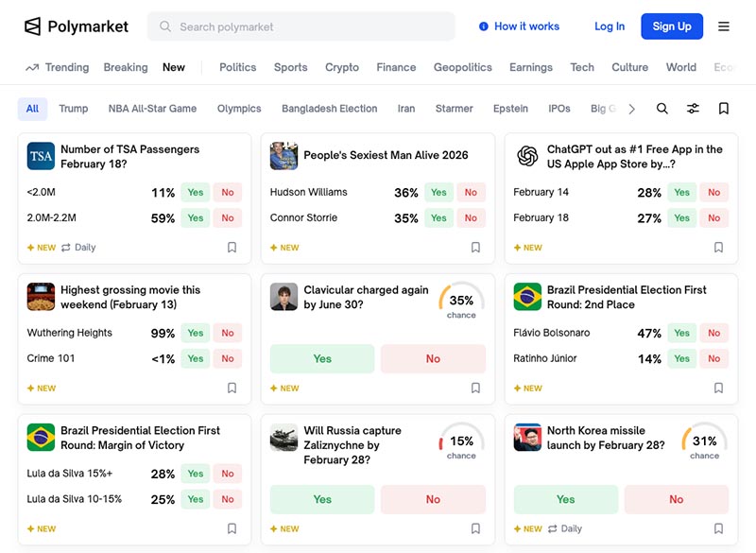The width and height of the screenshot is (756, 553).
Task: Bookmark the ChatGPT App Store market
Action: [x=718, y=248]
